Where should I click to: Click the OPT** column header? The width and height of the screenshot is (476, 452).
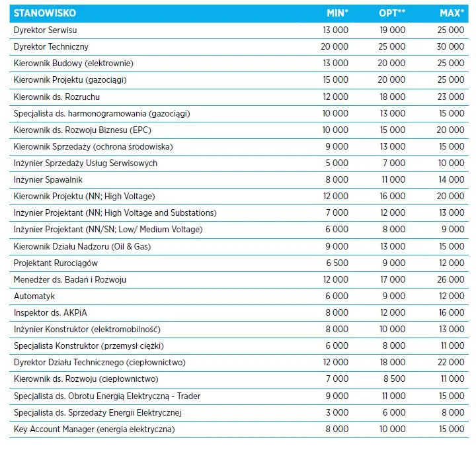392,13
